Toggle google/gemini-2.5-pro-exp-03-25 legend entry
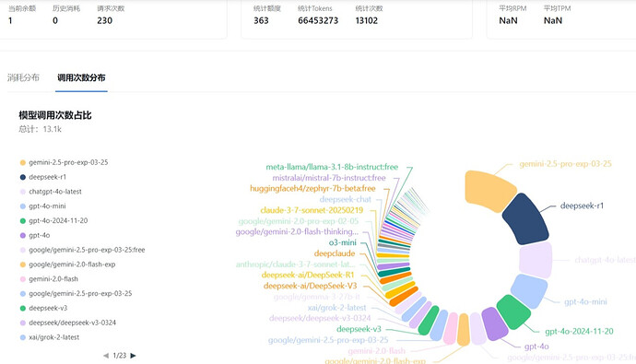 coord(76,294)
